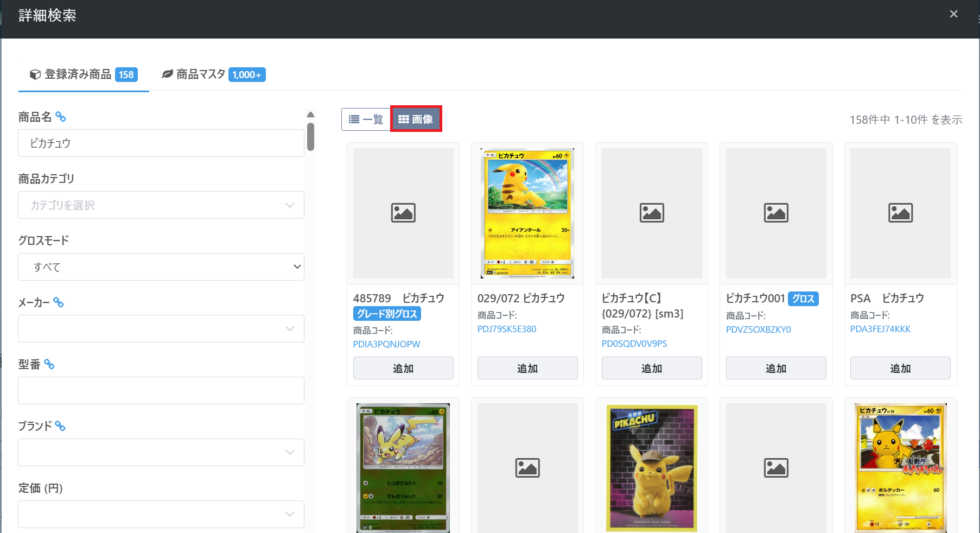This screenshot has width=980, height=533.
Task: Click グロス badge on ピカチュウ001
Action: [x=803, y=299]
